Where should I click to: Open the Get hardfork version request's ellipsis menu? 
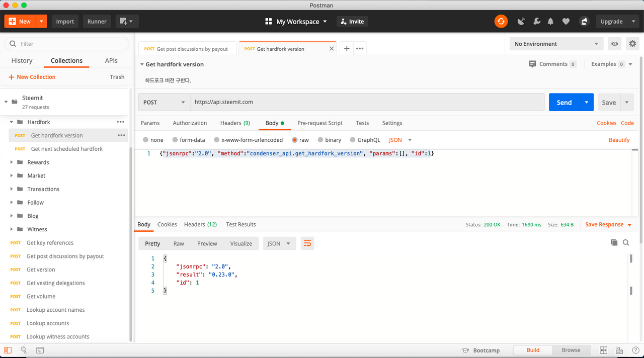pyautogui.click(x=121, y=135)
